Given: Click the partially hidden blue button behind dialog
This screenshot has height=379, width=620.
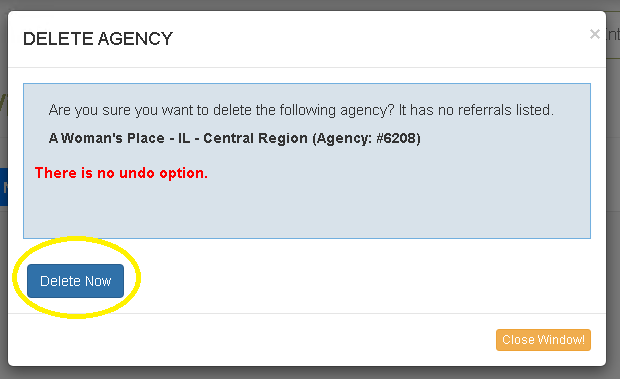Looking at the screenshot, I should click(x=4, y=187).
